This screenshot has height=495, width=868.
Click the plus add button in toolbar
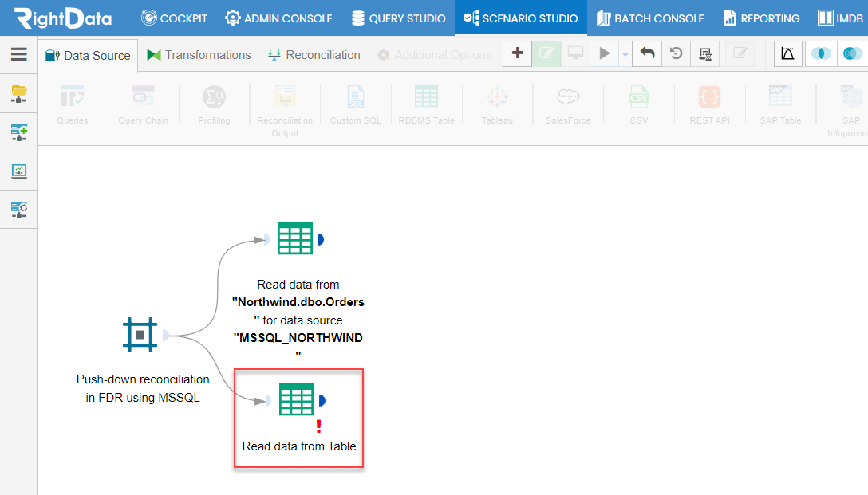coord(518,53)
